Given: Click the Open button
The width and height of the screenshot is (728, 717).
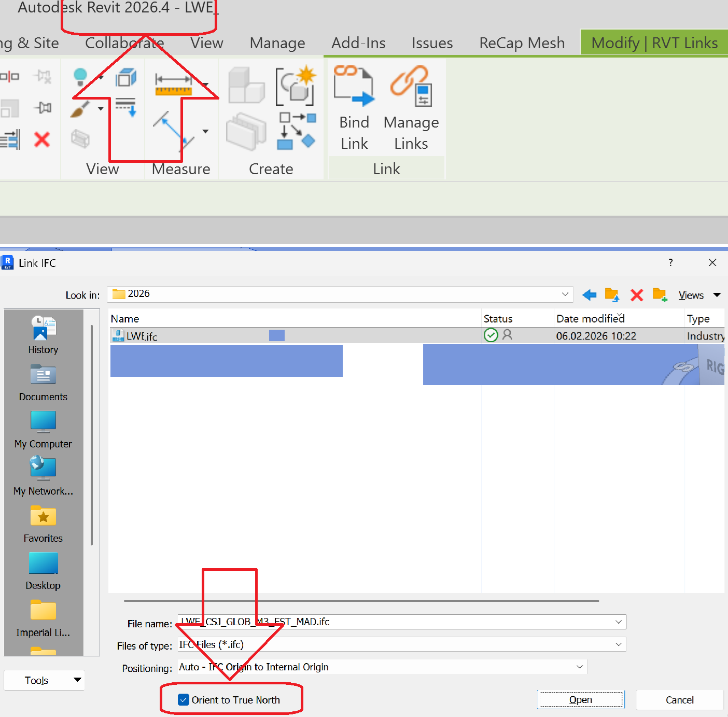Looking at the screenshot, I should coord(581,700).
